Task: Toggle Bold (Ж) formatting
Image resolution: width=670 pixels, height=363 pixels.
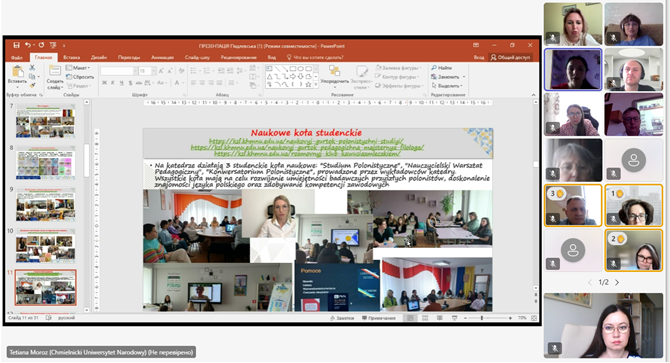Action: pyautogui.click(x=104, y=83)
